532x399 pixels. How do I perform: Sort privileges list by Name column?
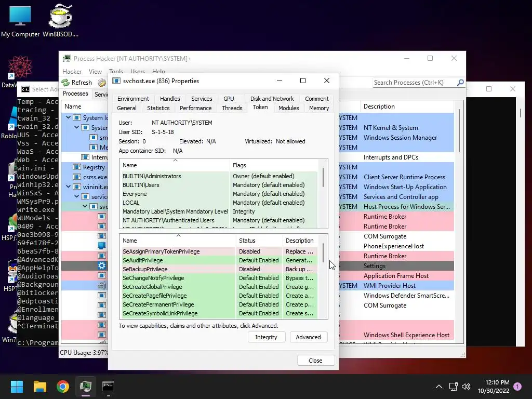(178, 241)
